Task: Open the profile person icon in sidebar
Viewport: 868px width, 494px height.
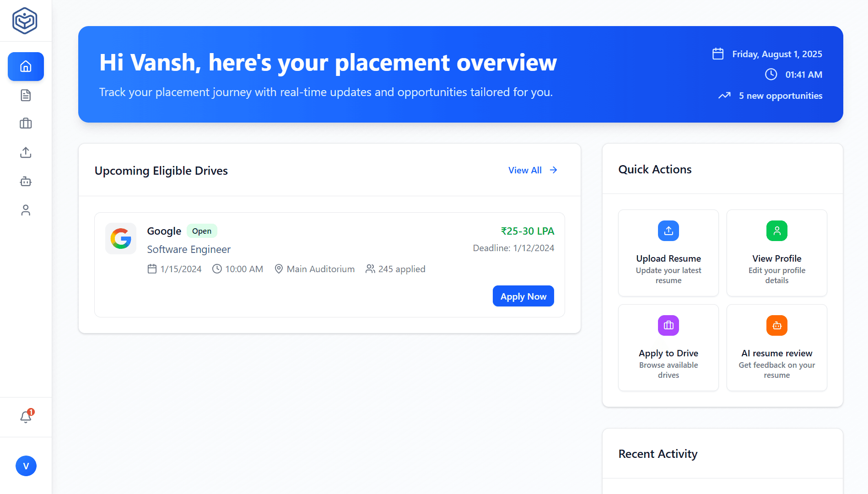Action: 26,210
